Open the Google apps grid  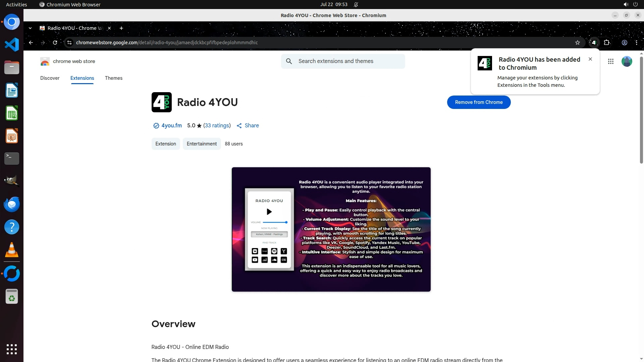coord(610,61)
